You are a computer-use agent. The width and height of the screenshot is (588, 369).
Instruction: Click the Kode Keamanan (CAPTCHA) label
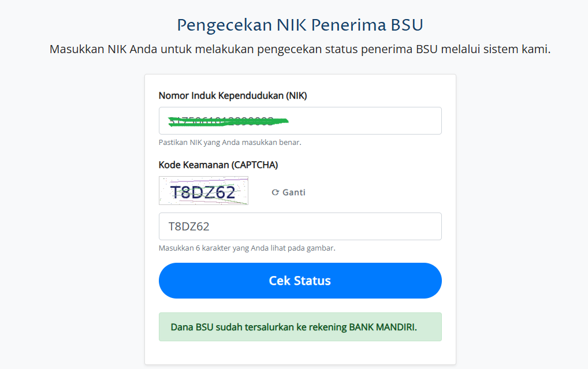tap(218, 165)
